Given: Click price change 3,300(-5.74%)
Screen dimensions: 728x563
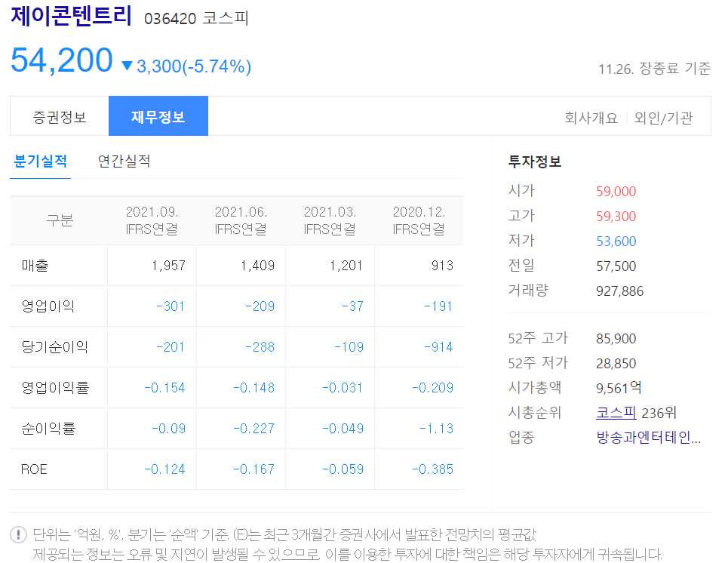Looking at the screenshot, I should point(194,66).
